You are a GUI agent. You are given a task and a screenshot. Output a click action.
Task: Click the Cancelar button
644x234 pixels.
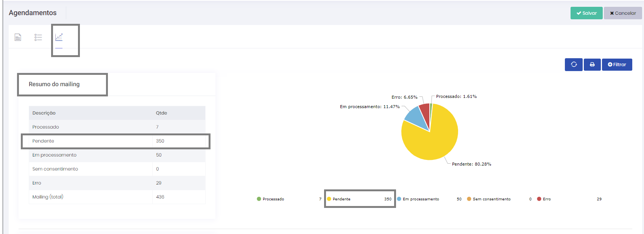click(623, 13)
